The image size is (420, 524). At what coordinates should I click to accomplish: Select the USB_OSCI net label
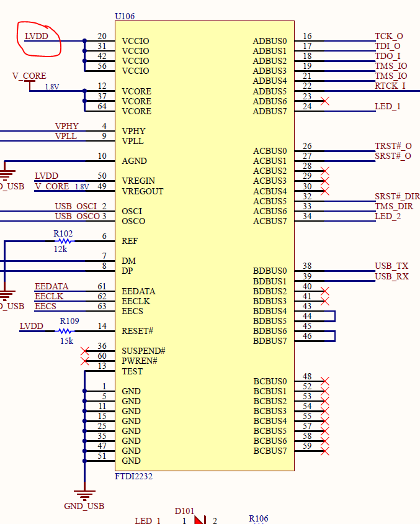click(76, 206)
